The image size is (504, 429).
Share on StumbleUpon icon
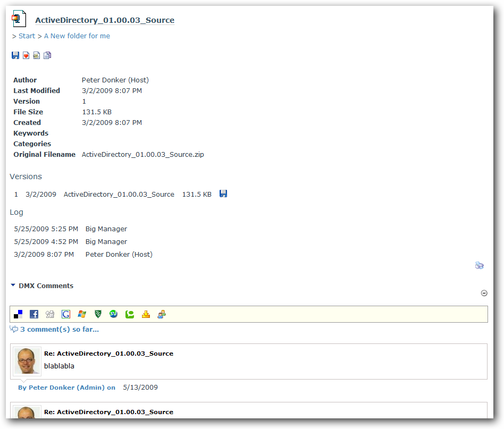coord(113,314)
